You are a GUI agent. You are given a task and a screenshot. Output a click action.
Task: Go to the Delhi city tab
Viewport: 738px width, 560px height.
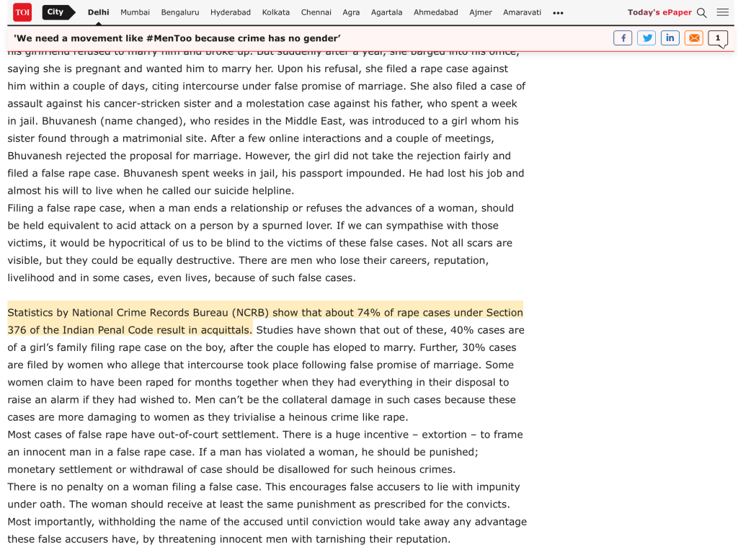98,12
